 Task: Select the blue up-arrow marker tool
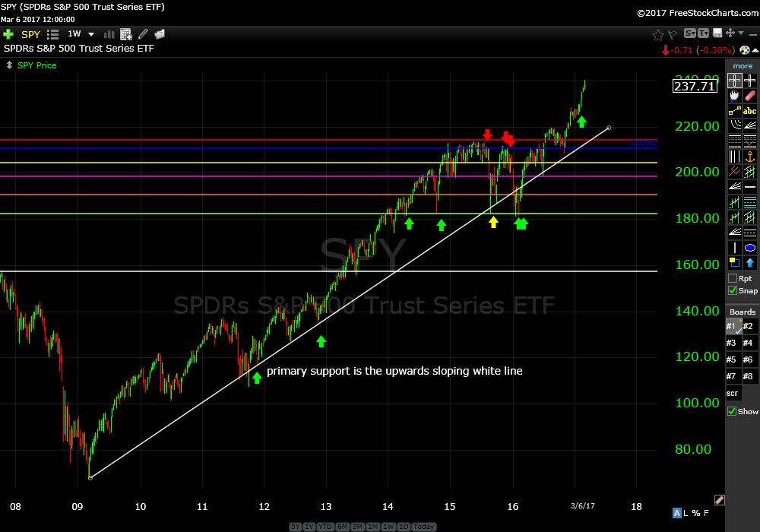point(750,263)
